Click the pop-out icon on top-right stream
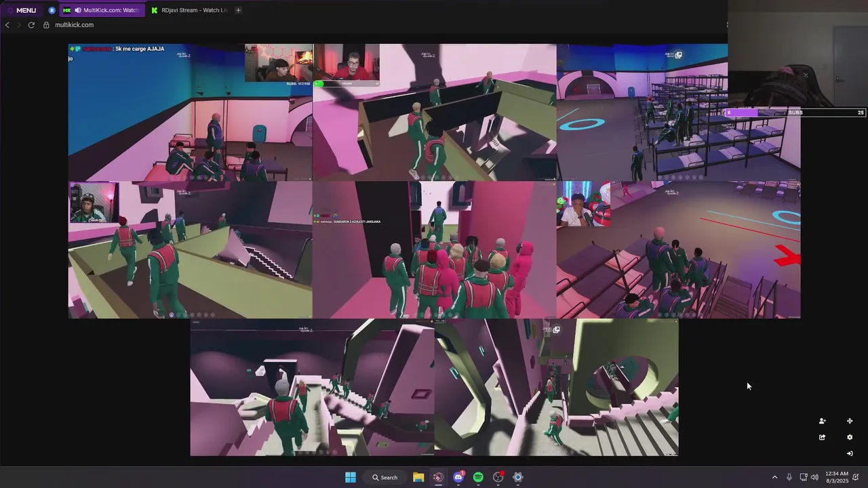868x488 pixels. tap(678, 55)
